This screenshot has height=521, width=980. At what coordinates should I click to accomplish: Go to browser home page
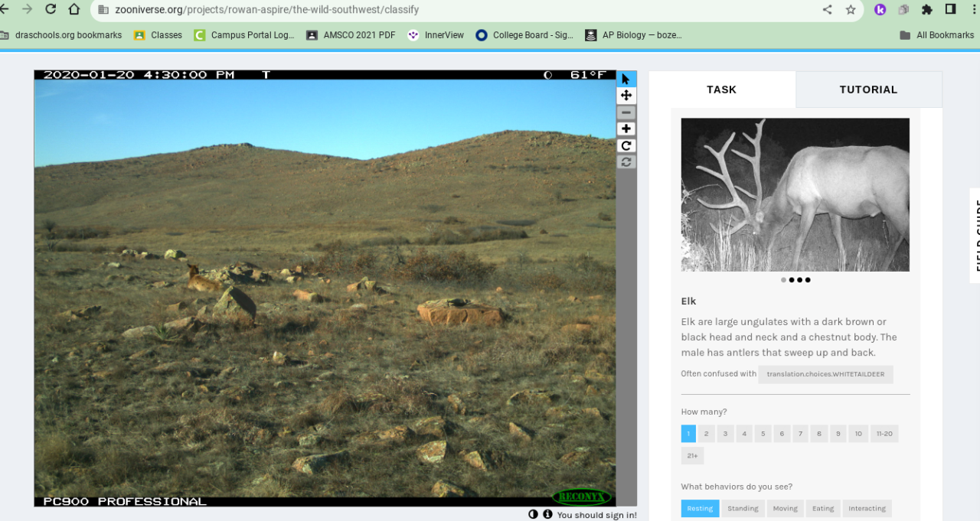(73, 9)
